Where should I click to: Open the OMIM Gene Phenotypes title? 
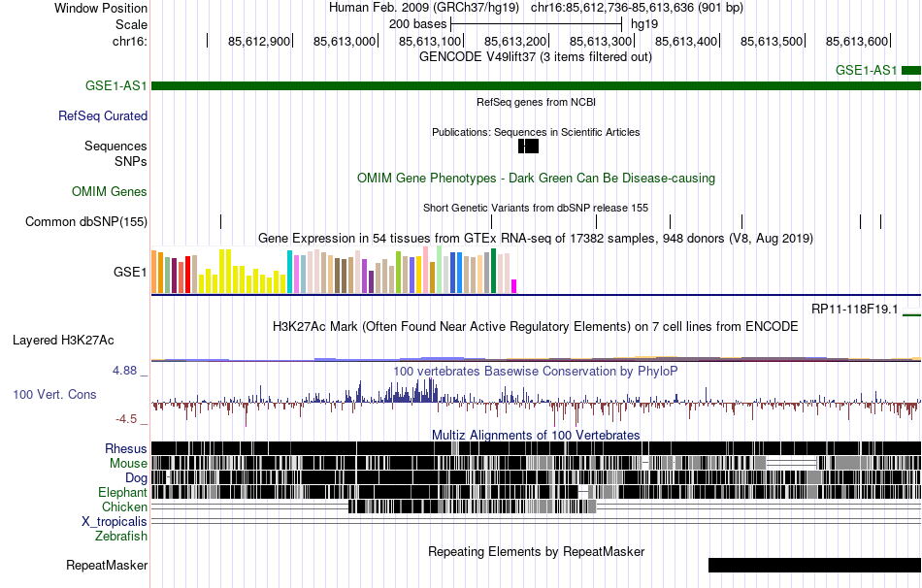(x=536, y=179)
